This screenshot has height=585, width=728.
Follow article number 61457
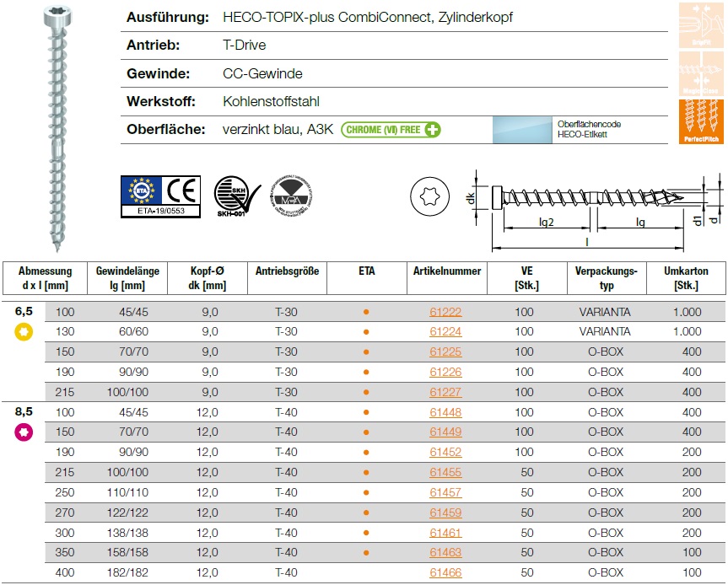pos(445,492)
